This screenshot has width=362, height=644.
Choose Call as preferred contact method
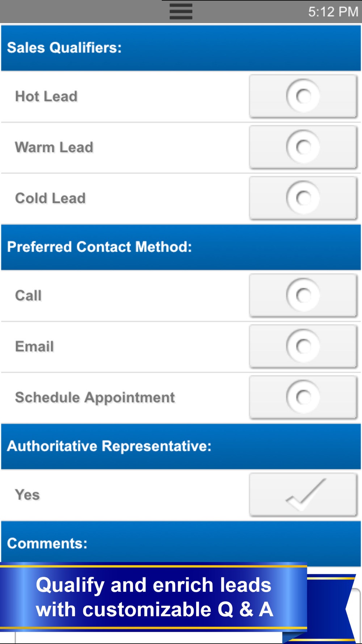point(303,296)
